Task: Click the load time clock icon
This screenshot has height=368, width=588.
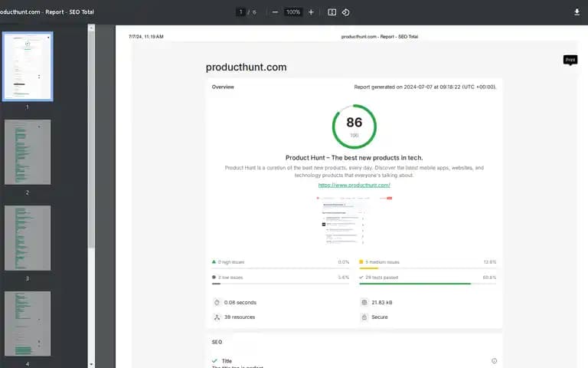Action: [x=217, y=302]
